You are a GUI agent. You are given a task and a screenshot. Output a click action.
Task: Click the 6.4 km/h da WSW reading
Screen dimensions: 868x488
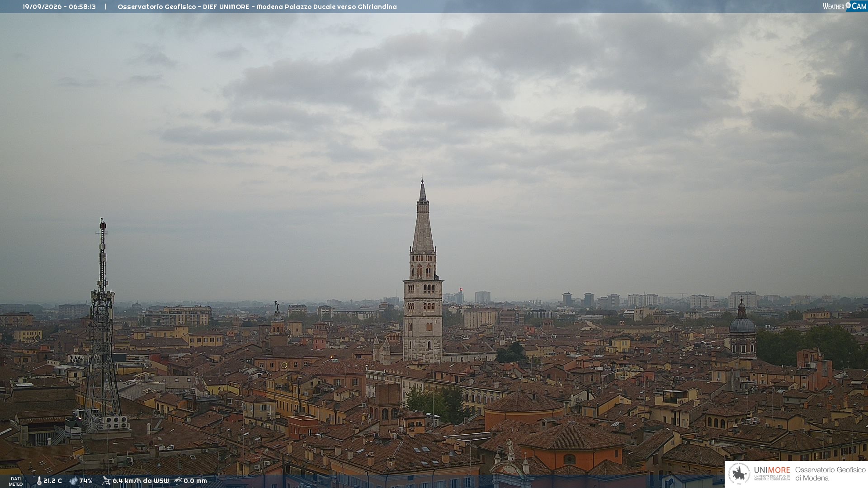tap(141, 481)
